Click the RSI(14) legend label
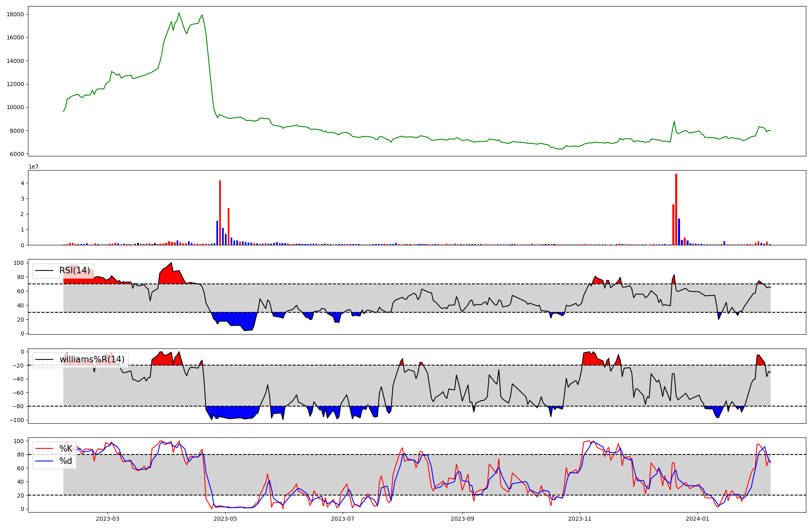Image resolution: width=812 pixels, height=528 pixels. pyautogui.click(x=75, y=270)
